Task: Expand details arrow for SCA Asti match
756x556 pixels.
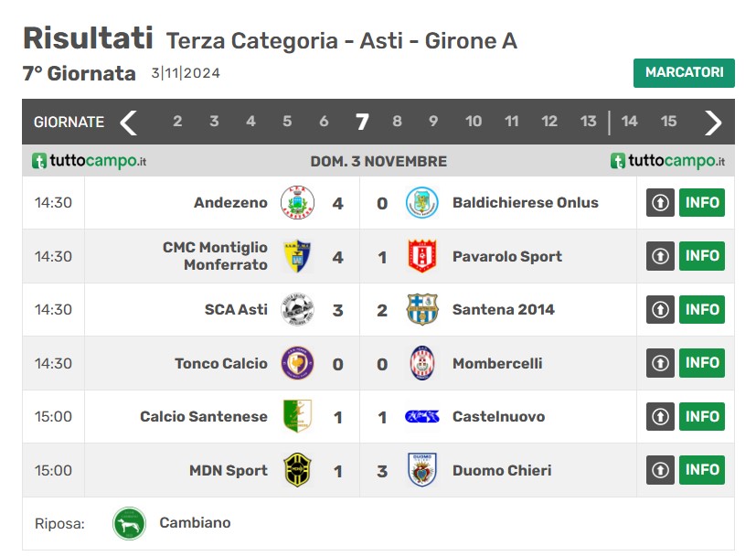Action: (x=660, y=309)
